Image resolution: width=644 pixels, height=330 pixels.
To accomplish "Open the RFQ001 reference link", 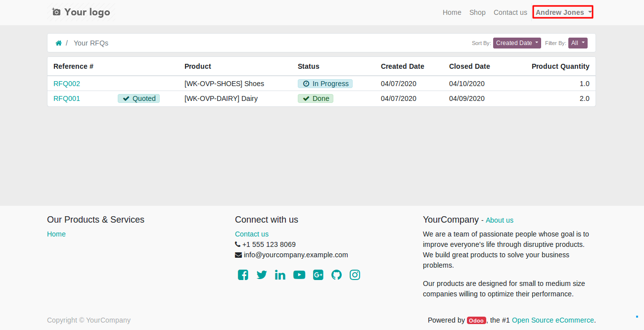I will point(67,98).
